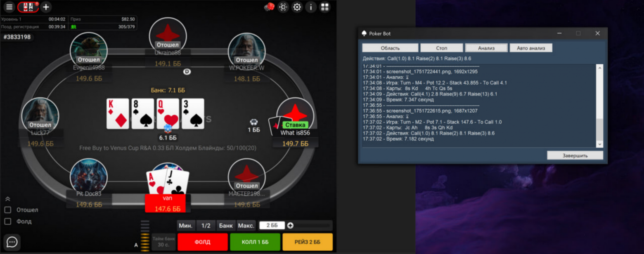Image resolution: width=644 pixels, height=254 pixels.
Task: Open the chat bubble icon on the table
Action: (x=11, y=242)
